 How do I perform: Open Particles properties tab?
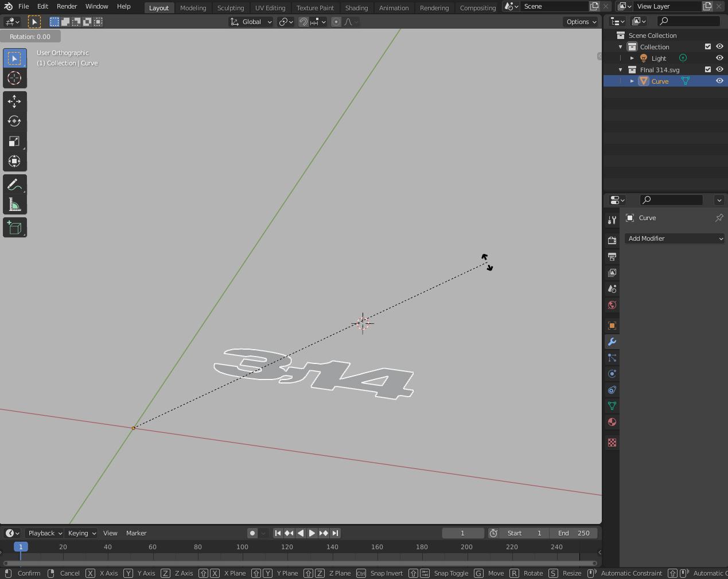(x=612, y=358)
